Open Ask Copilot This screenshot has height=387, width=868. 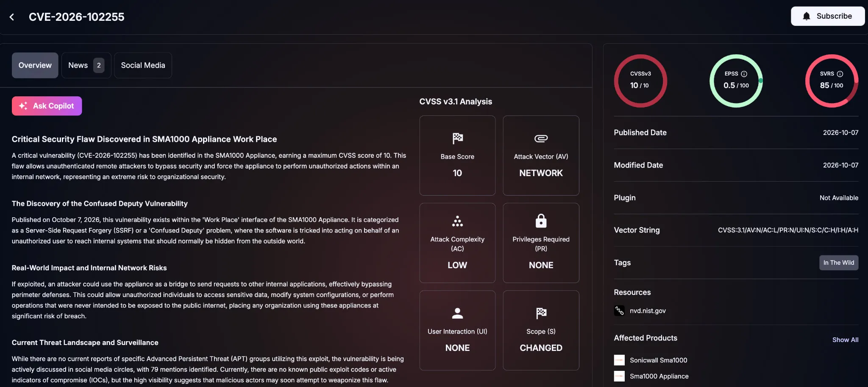point(47,106)
